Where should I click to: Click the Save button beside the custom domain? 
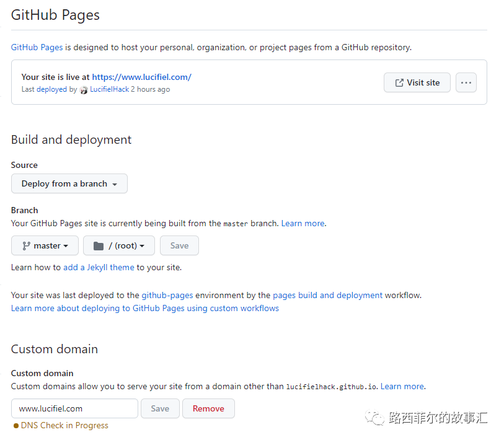[x=160, y=408]
